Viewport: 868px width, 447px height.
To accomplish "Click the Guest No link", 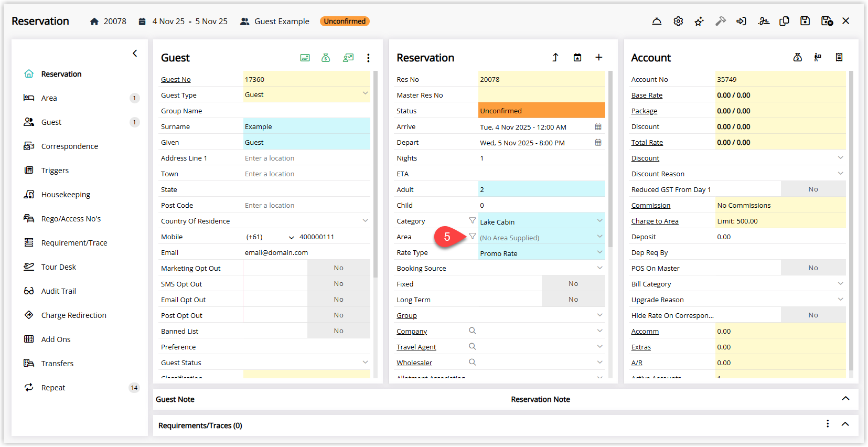I will [x=176, y=80].
